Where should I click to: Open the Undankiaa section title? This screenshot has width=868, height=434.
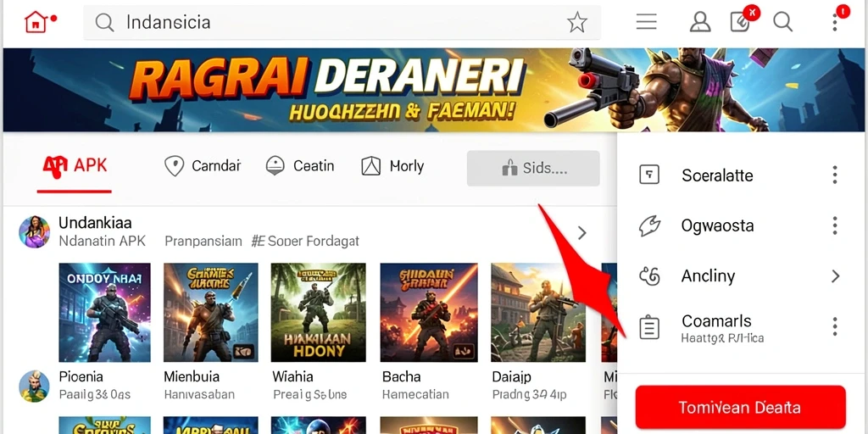tap(95, 223)
